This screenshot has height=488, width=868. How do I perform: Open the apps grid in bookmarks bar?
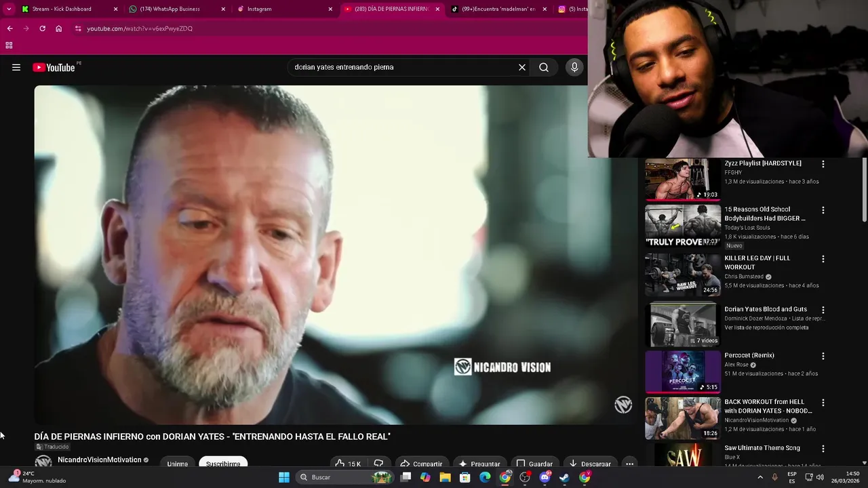coord(9,45)
